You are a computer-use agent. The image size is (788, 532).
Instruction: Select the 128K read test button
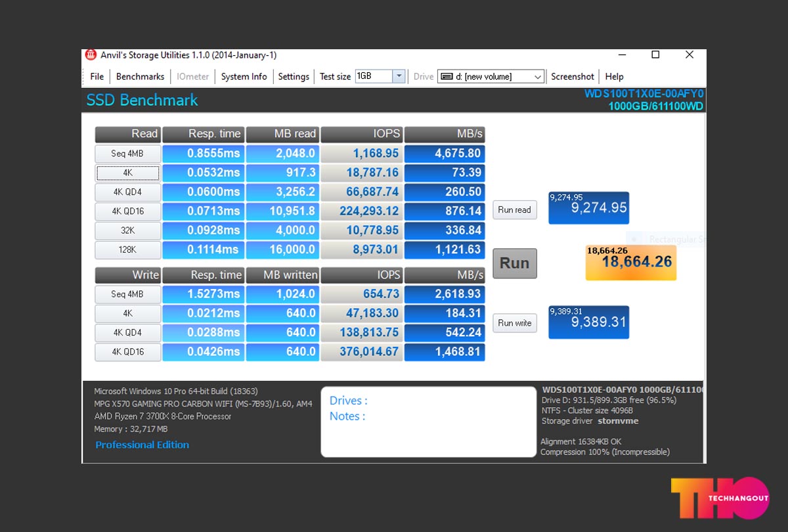(127, 250)
